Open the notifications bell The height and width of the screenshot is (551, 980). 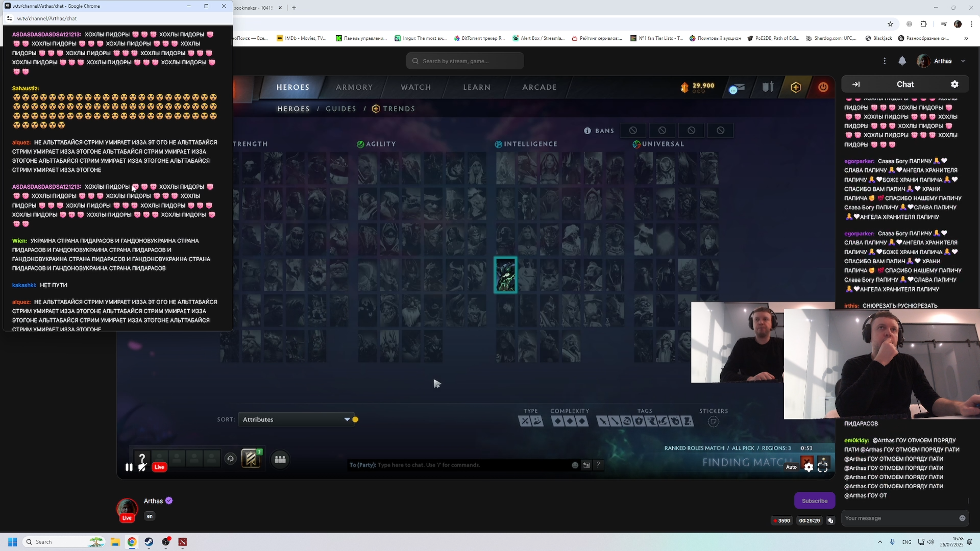902,61
